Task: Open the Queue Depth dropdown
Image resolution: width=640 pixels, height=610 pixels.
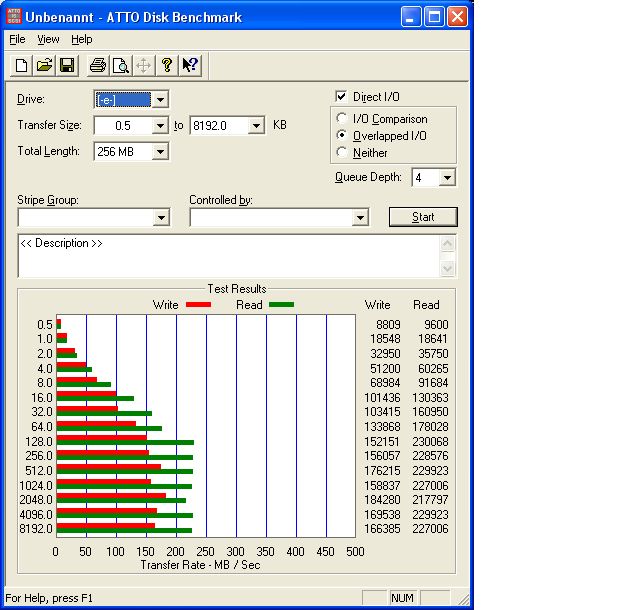Action: pos(447,178)
